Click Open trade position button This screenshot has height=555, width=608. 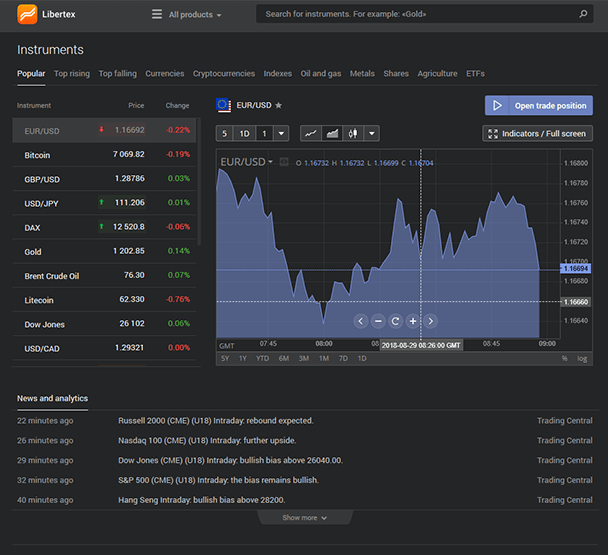tap(539, 105)
